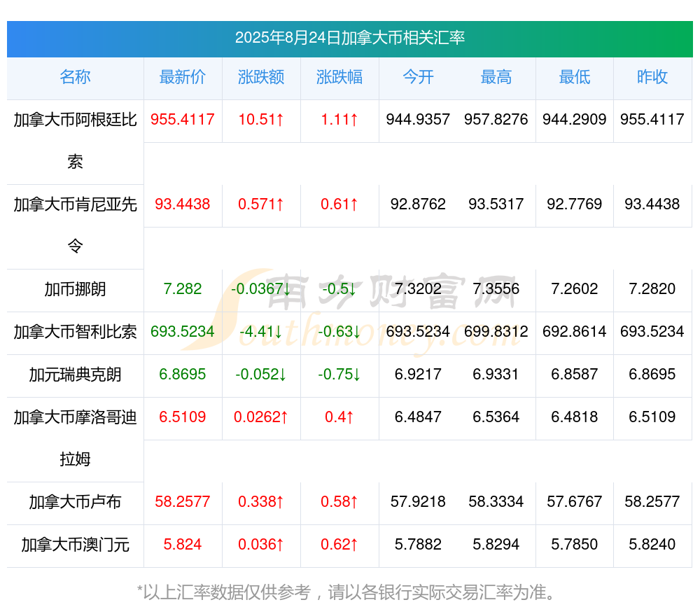Click the row name 加拿大币阿根廷比索
This screenshot has height=614, width=700.
[x=75, y=141]
